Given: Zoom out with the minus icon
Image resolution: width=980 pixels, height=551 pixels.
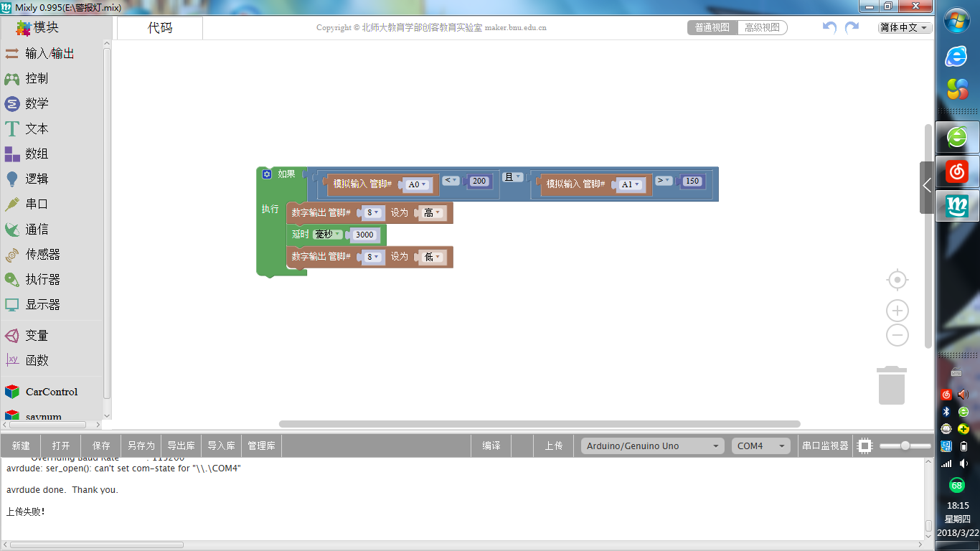Looking at the screenshot, I should tap(897, 335).
